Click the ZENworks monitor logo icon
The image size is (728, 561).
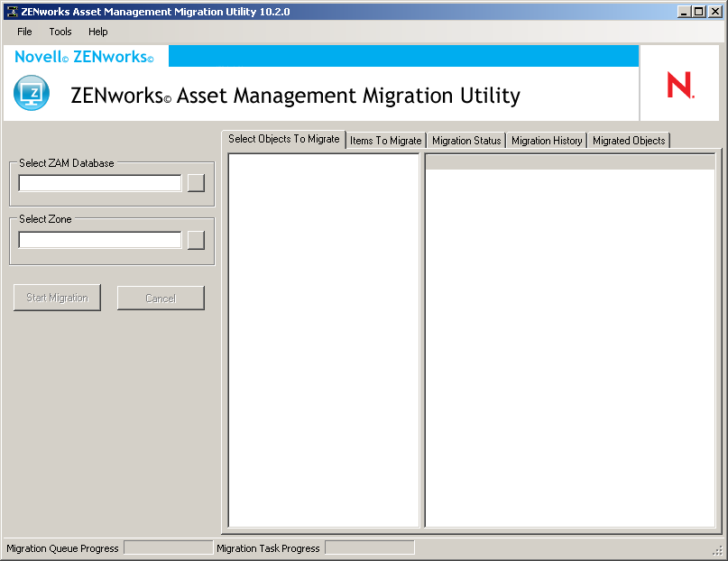[32, 93]
